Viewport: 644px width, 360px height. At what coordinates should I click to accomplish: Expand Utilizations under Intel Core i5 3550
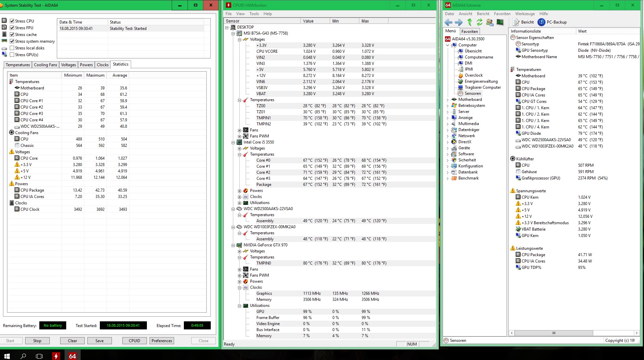pyautogui.click(x=240, y=203)
